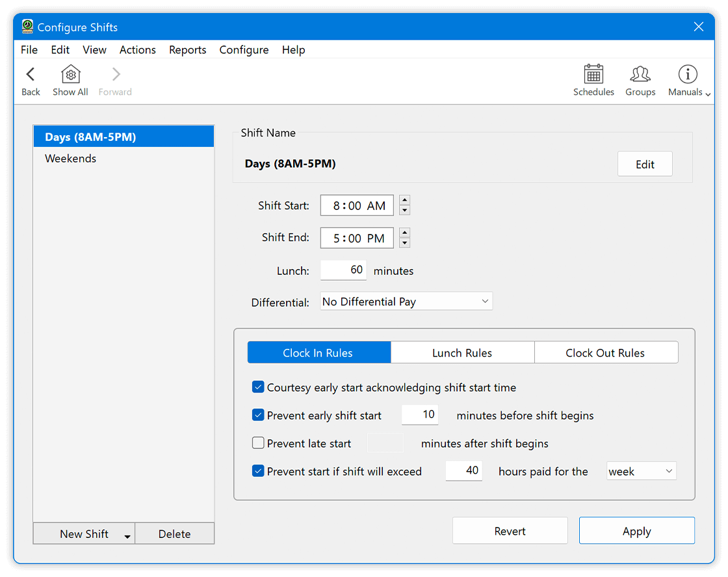Uncheck Prevent early shift start
The width and height of the screenshot is (728, 577).
click(x=258, y=415)
